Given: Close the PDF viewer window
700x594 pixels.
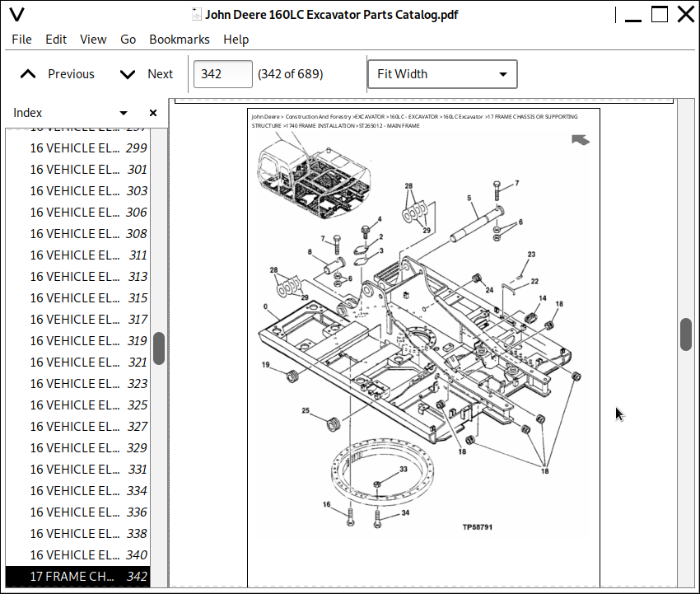Looking at the screenshot, I should click(686, 14).
